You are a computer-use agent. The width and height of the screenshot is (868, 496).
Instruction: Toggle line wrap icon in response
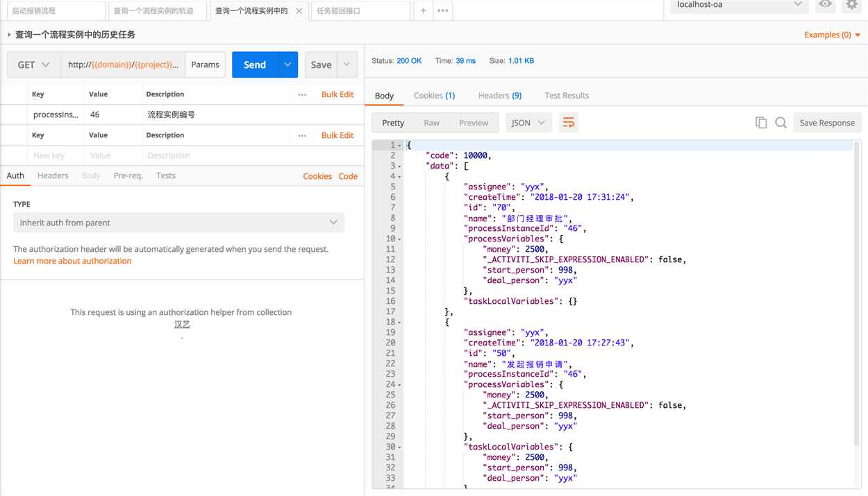tap(569, 123)
